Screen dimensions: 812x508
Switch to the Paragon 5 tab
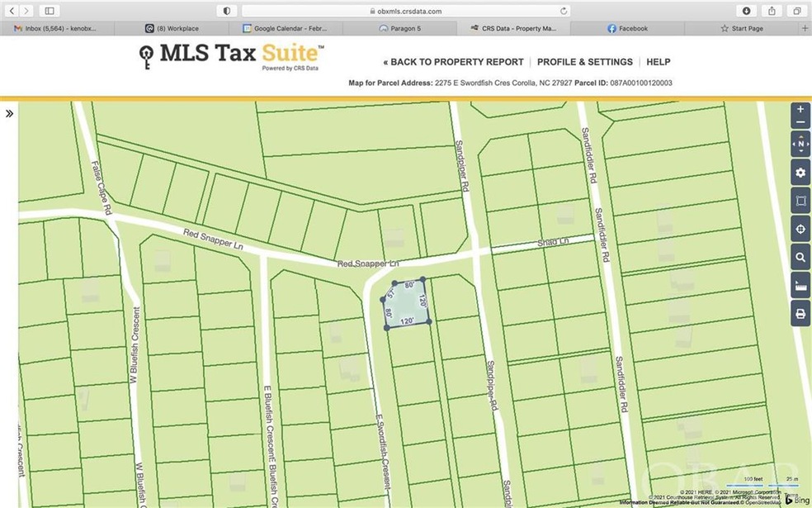point(400,28)
